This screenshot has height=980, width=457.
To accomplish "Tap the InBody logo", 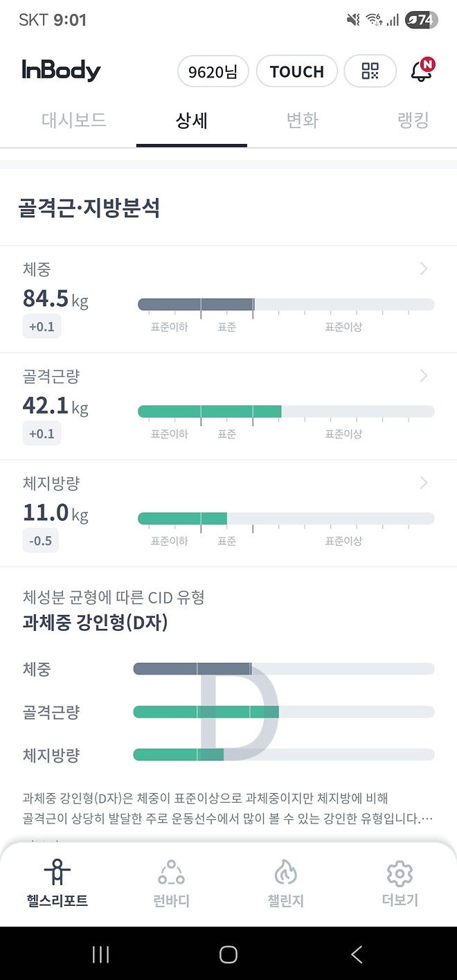I will (x=61, y=71).
